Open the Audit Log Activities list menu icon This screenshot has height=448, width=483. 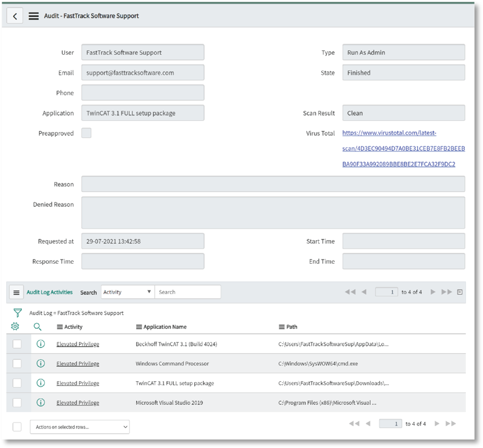click(16, 292)
